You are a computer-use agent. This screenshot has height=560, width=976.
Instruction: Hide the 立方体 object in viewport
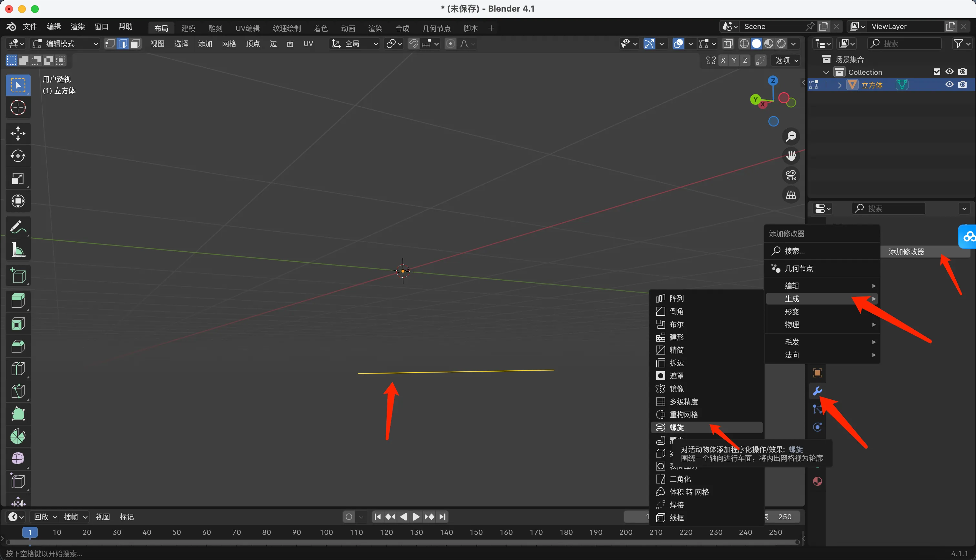coord(949,85)
